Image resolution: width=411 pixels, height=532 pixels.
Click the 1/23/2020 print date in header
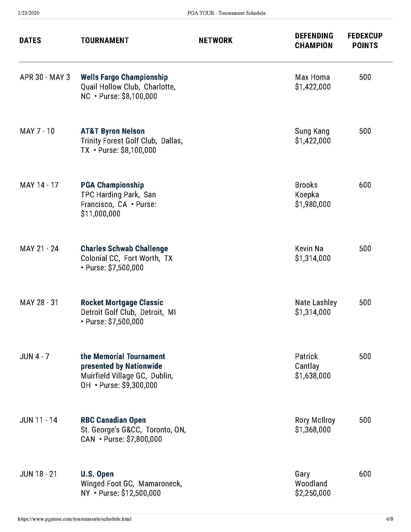(x=29, y=13)
